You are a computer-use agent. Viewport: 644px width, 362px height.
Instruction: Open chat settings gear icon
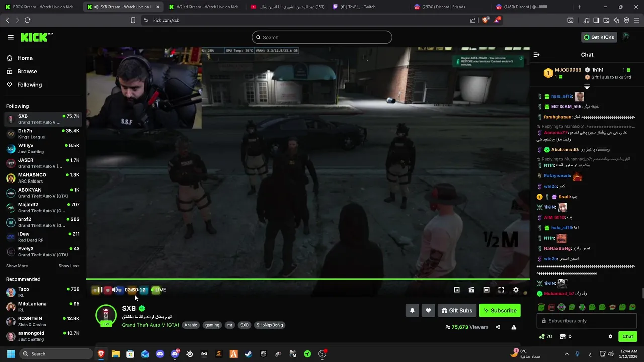pyautogui.click(x=610, y=337)
